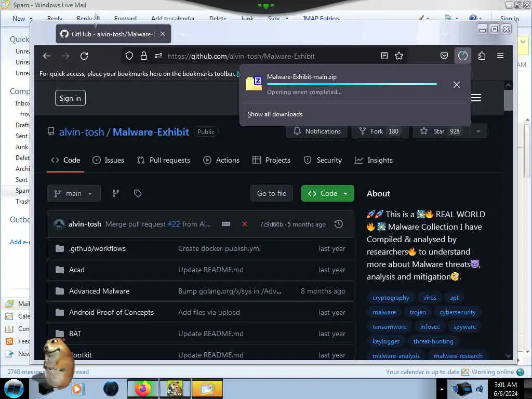Select the threat-hunting topic tag
532x399 pixels.
[x=433, y=341]
